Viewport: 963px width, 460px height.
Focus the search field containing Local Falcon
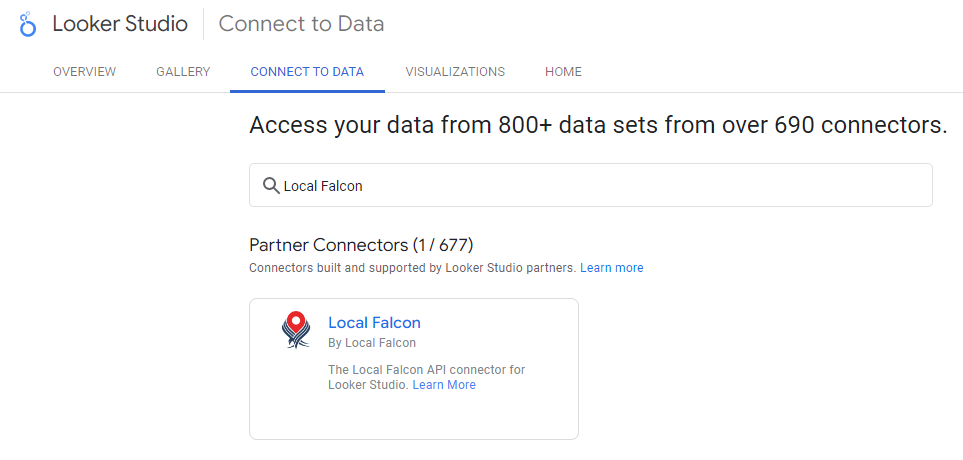coord(590,185)
